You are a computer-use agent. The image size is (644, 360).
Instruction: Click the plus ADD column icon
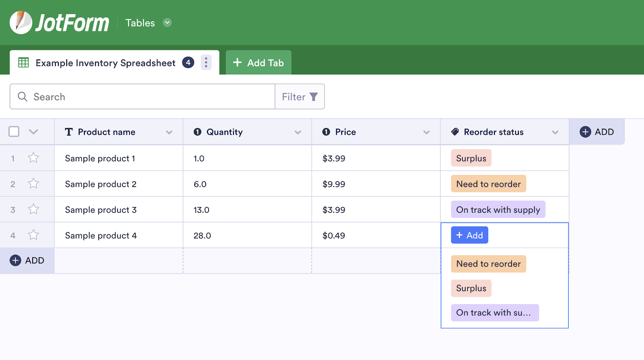(585, 132)
